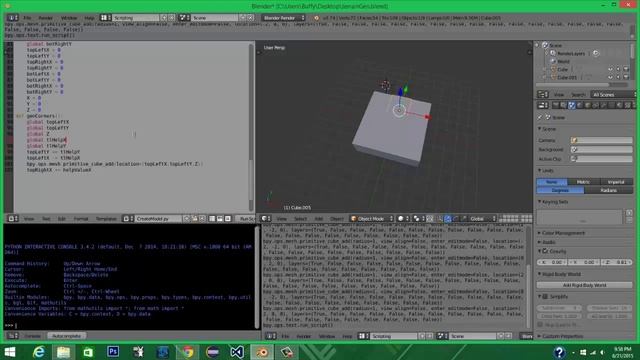This screenshot has height=360, width=640.
Task: Click the World icon in outliner
Action: (x=553, y=61)
